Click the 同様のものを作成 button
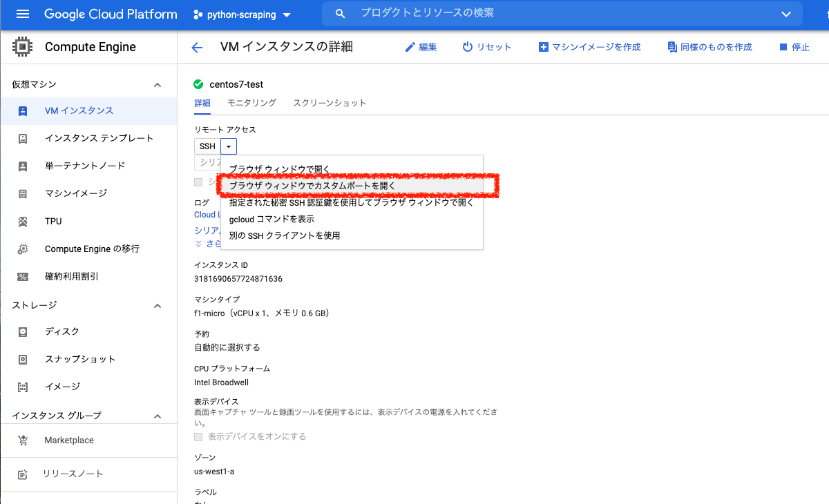This screenshot has height=504, width=829. tap(709, 46)
